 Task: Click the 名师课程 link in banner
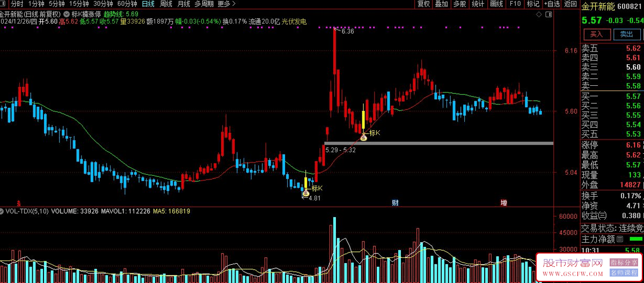(x=623, y=272)
